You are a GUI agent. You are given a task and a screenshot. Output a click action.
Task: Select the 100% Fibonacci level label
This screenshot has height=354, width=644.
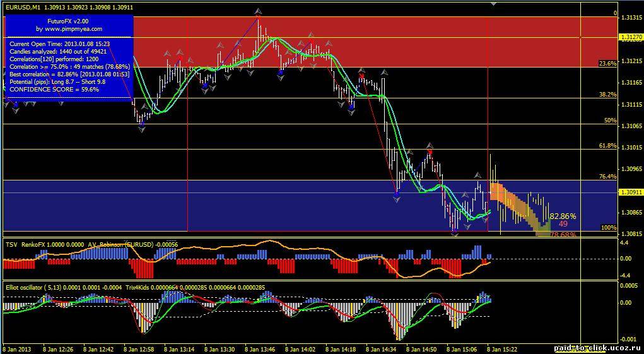click(608, 228)
